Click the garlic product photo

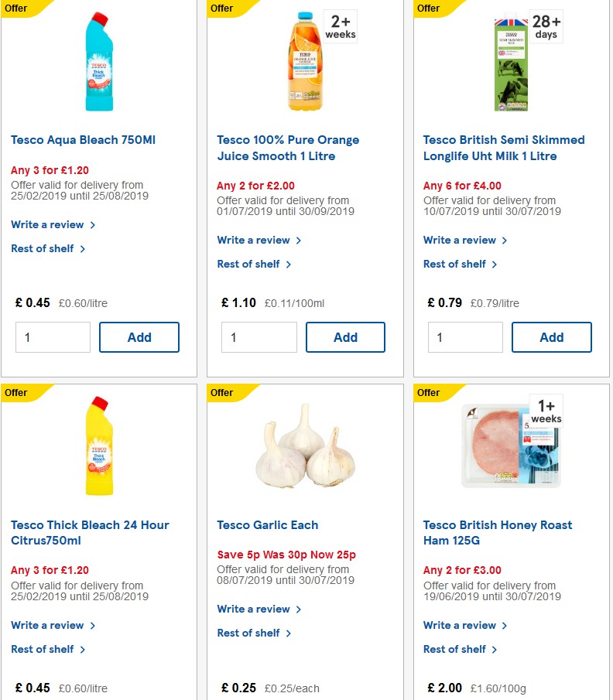click(x=305, y=450)
